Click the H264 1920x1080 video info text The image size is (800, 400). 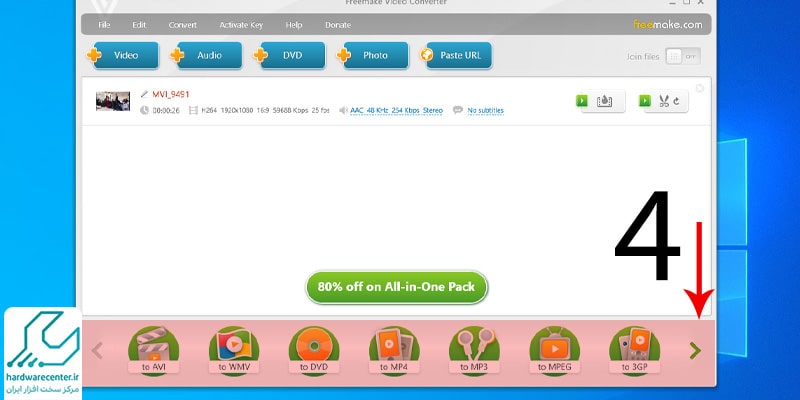(265, 110)
